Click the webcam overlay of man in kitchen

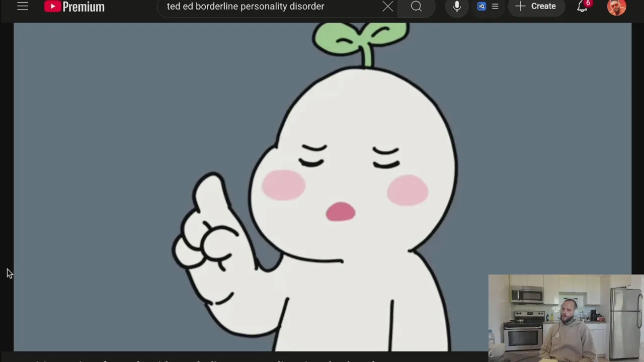566,318
